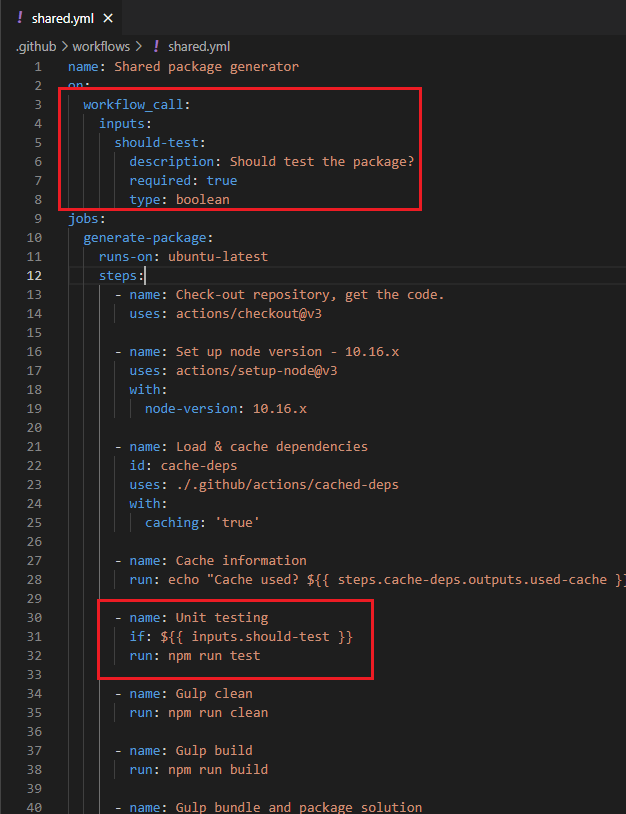Image resolution: width=626 pixels, height=814 pixels.
Task: Place cursor on the generate-package job name
Action: point(146,237)
